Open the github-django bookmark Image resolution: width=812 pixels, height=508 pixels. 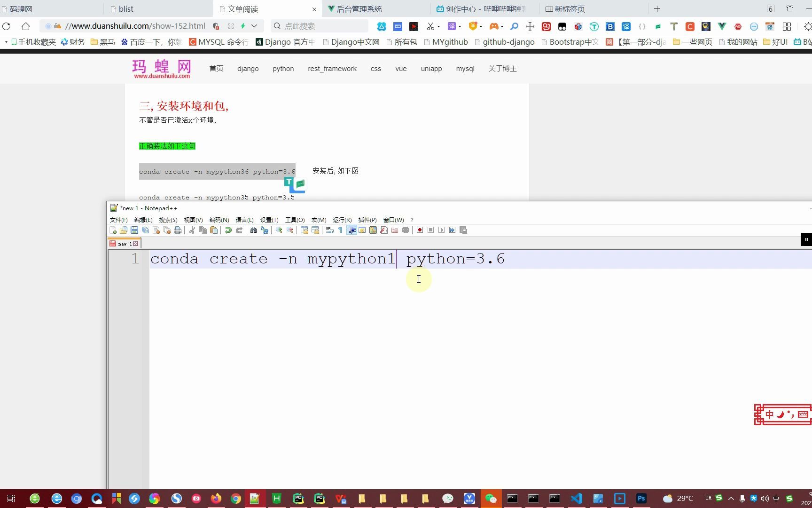[505, 42]
